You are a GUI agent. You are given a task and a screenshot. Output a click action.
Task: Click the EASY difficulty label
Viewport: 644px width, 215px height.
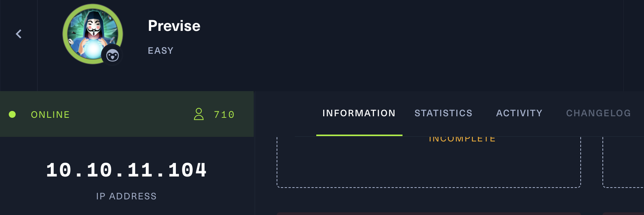point(161,51)
